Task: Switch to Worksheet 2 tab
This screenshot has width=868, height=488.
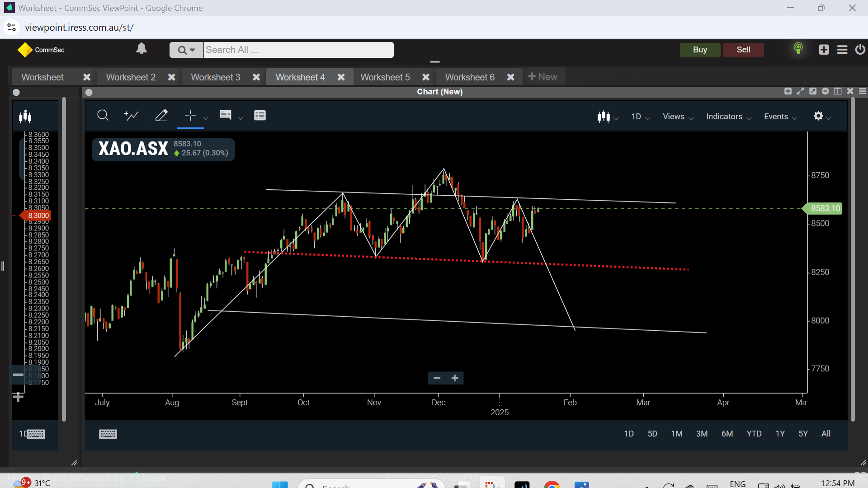Action: 131,77
